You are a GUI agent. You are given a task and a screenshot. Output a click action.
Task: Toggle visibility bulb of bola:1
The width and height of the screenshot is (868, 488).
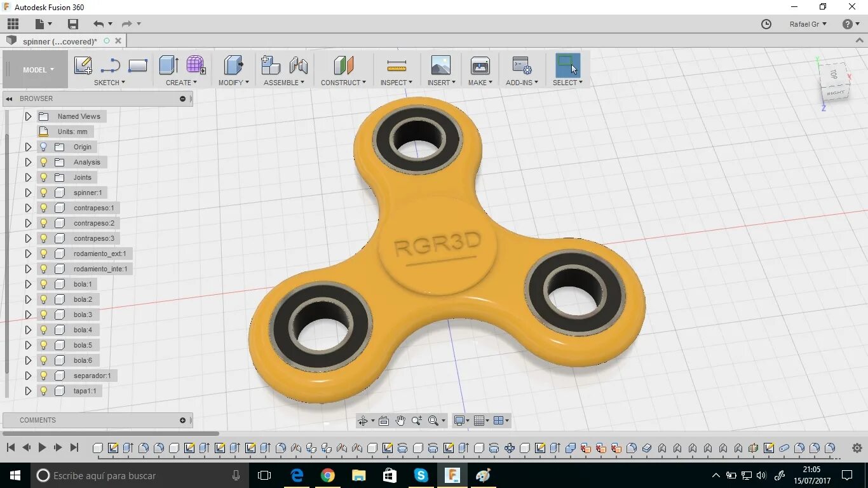[44, 284]
